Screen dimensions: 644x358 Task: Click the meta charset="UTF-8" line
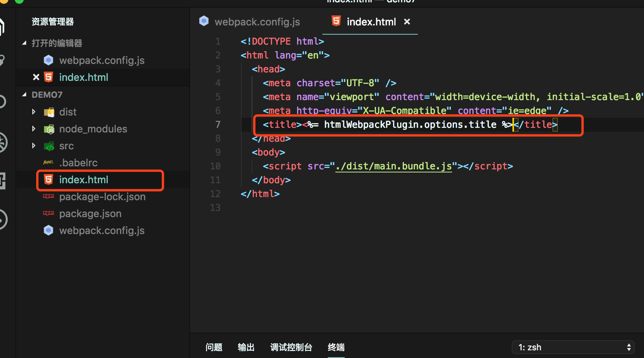(330, 83)
